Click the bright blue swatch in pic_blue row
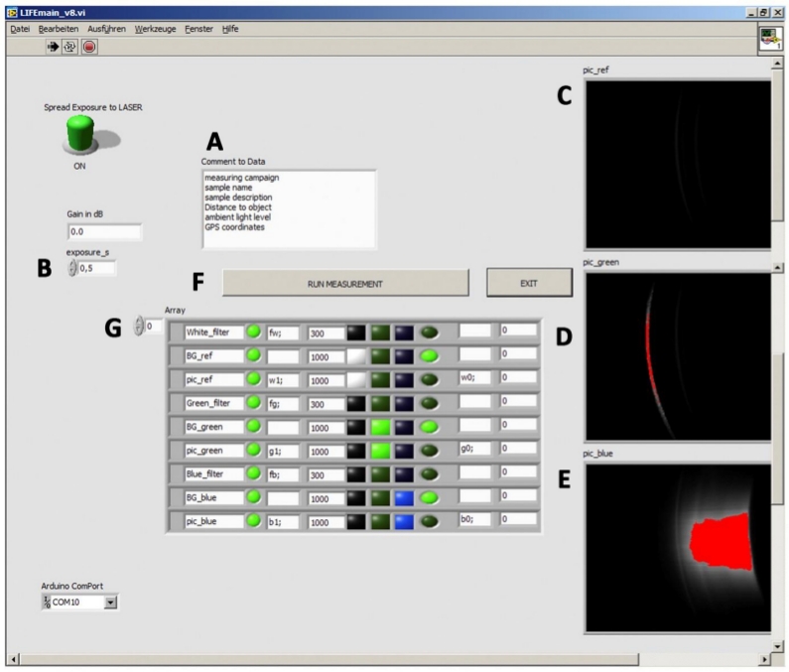The height and width of the screenshot is (672, 789). point(404,522)
